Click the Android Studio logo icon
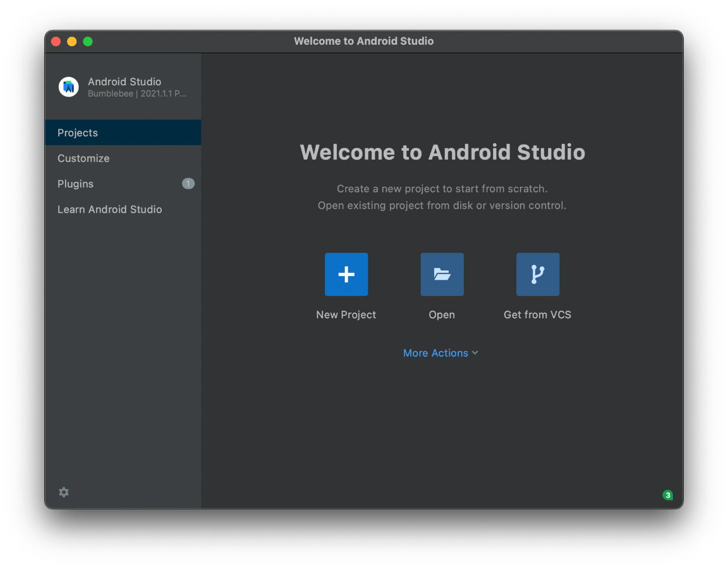The width and height of the screenshot is (728, 568). click(x=69, y=87)
